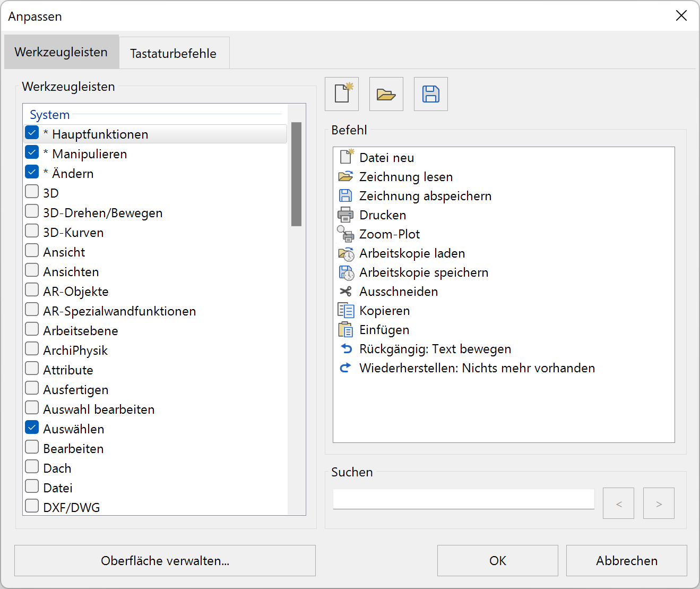
Task: Click the new toolbar icon above Befehl panel
Action: pyautogui.click(x=341, y=94)
